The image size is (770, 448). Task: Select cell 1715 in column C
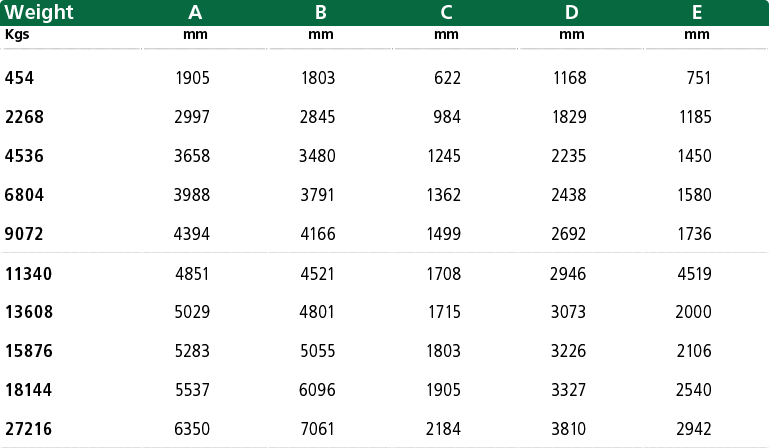[444, 312]
